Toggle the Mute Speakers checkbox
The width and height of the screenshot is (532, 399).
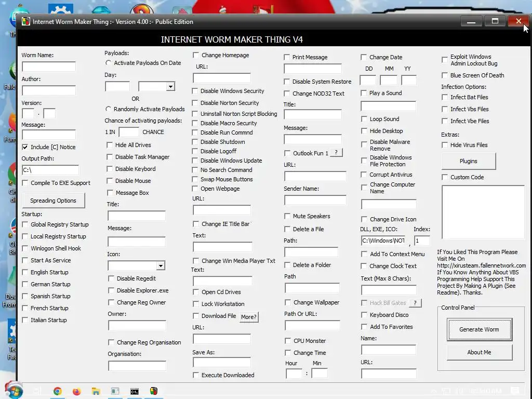[287, 216]
